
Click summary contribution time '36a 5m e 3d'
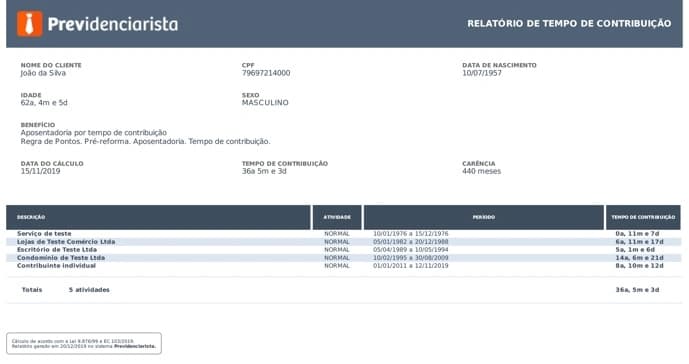[264, 171]
